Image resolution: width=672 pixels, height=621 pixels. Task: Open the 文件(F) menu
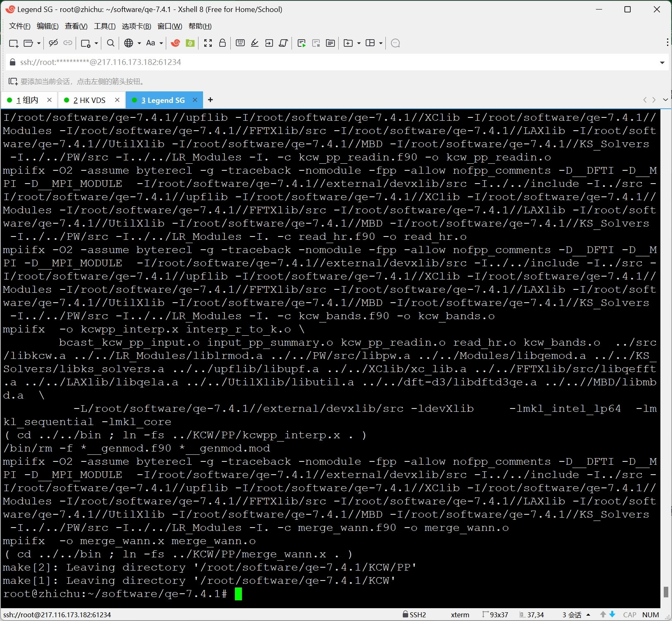click(20, 26)
